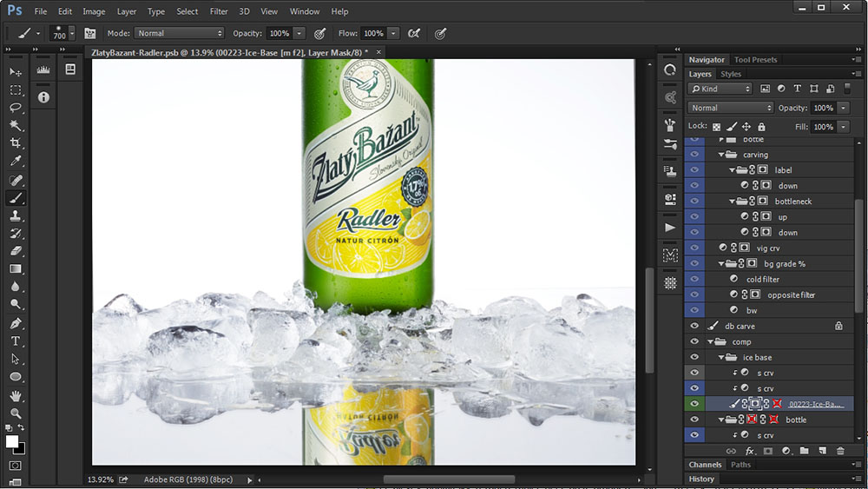Hide the db carve layer
Viewport: 868px width, 489px height.
pyautogui.click(x=694, y=327)
